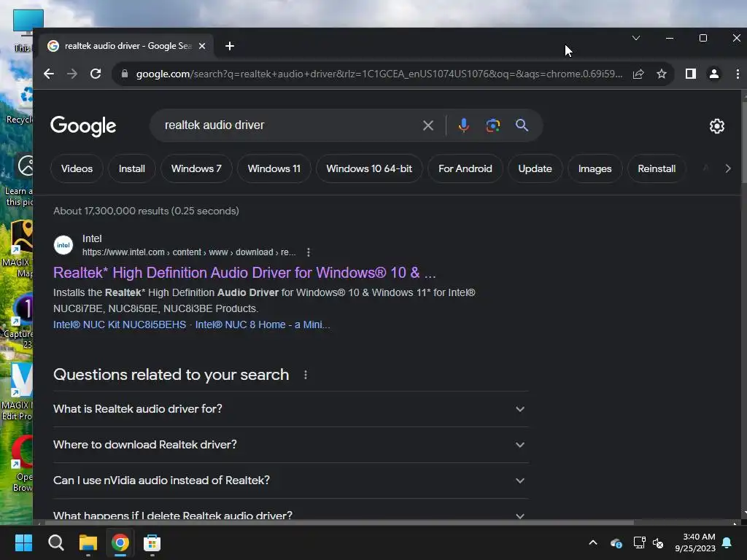
Task: Submit search with magnifier icon
Action: pos(522,125)
